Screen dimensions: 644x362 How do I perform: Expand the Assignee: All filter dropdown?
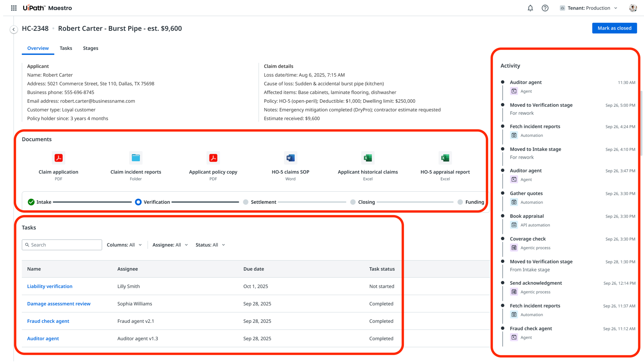click(170, 245)
